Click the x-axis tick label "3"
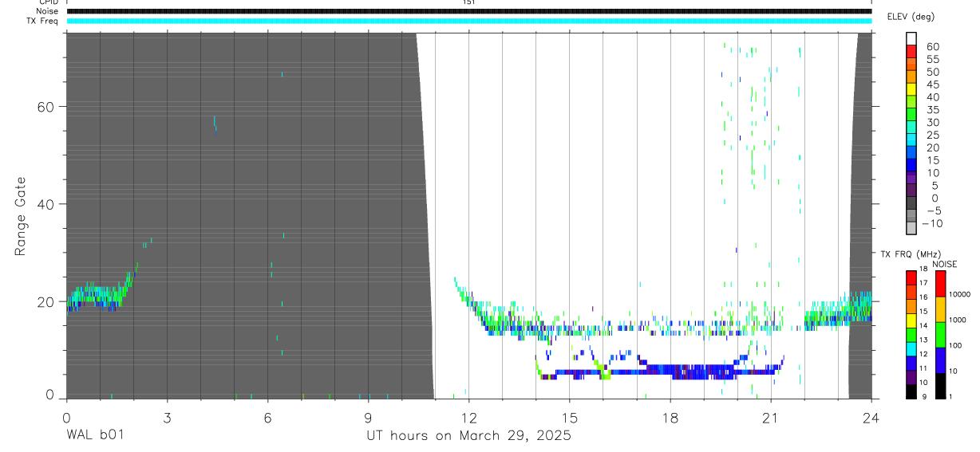 click(x=167, y=417)
